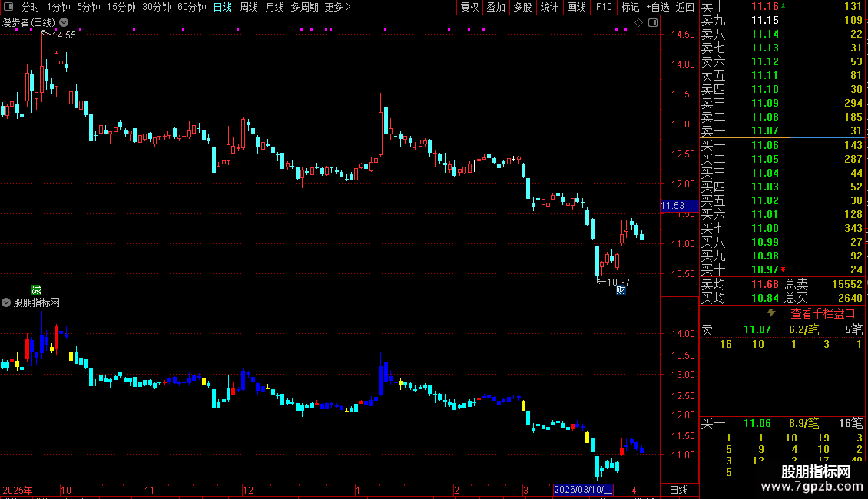Image resolution: width=868 pixels, height=499 pixels.
Task: Click the 2025年 year marker on time axis
Action: coord(18,490)
